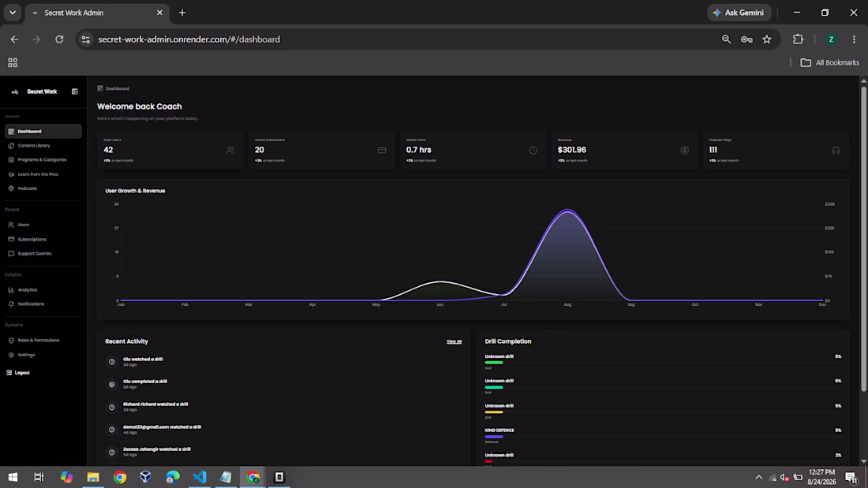Reload the dashboard page

[x=59, y=39]
